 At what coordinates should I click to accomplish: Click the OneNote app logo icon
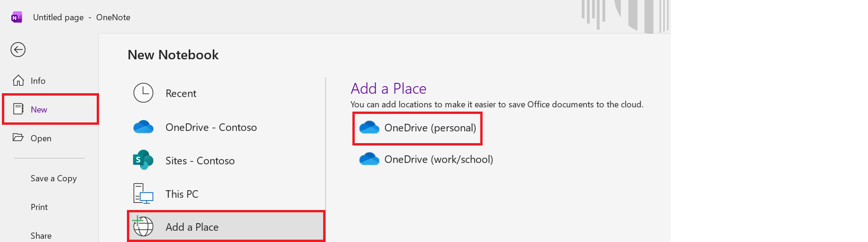tap(17, 17)
